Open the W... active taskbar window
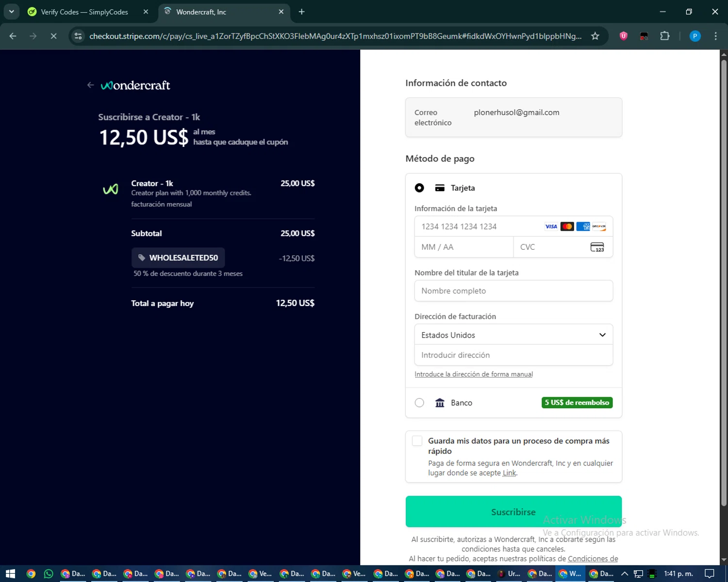Image resolution: width=728 pixels, height=582 pixels. coord(569,574)
